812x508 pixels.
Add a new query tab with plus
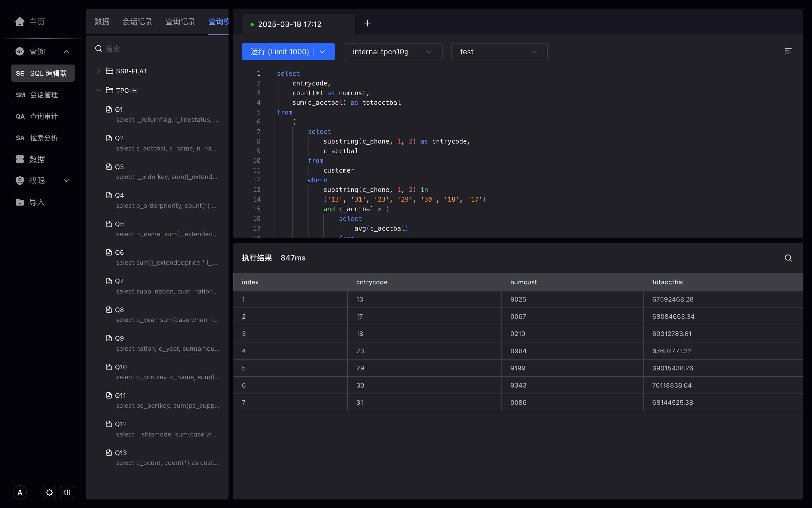pyautogui.click(x=368, y=23)
